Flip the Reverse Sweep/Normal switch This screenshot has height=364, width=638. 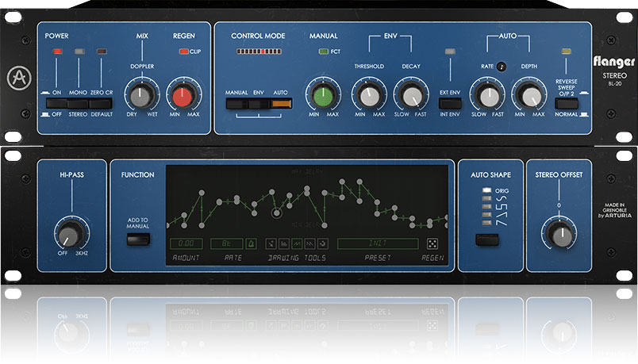566,103
